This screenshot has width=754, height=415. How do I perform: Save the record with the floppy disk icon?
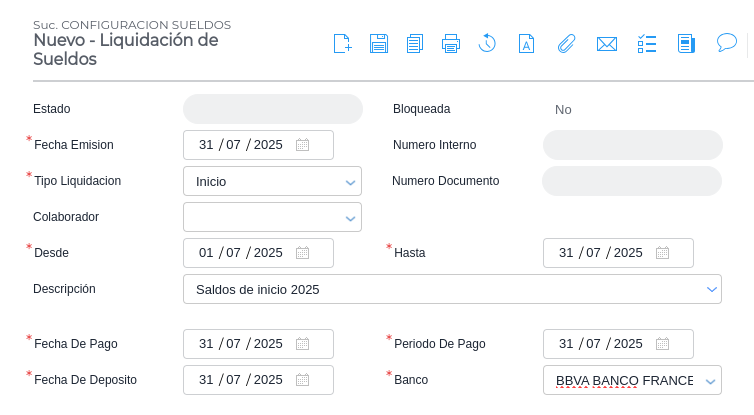point(379,43)
